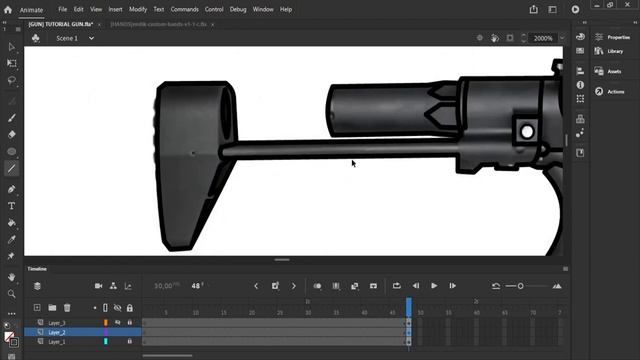Open the History panel icon
Viewport: 640px width, 360px height.
tap(580, 153)
